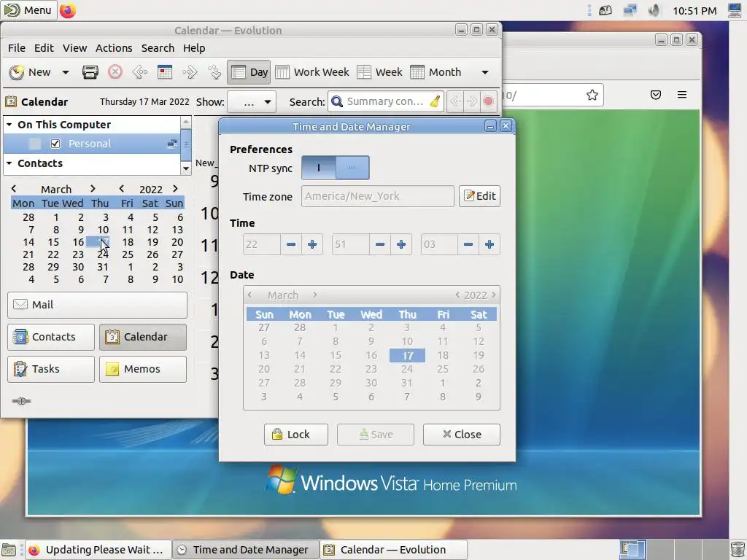This screenshot has width=747, height=560.
Task: Go to next year in Evolution mini calendar
Action: (175, 189)
